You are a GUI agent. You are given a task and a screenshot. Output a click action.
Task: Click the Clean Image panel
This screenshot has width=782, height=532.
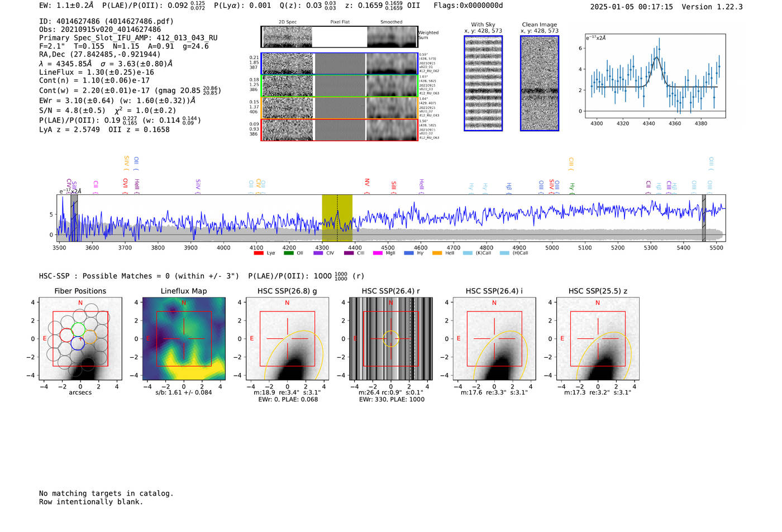click(540, 83)
